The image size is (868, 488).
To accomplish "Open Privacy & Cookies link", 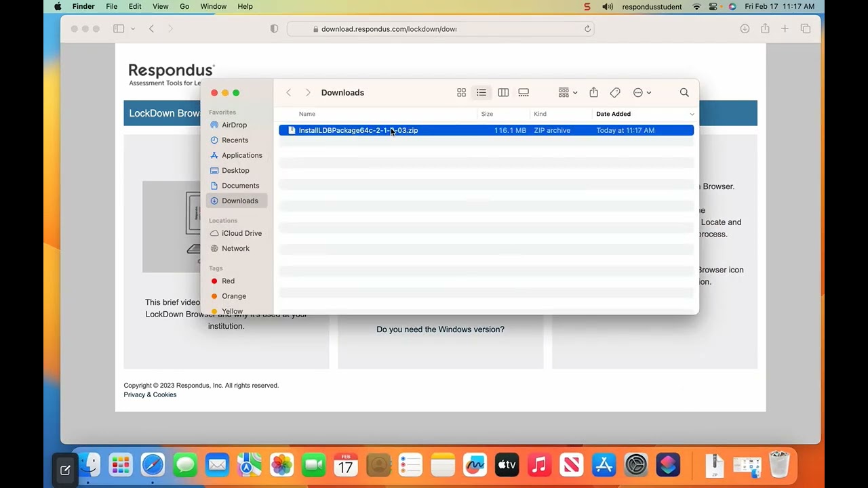I will click(150, 395).
